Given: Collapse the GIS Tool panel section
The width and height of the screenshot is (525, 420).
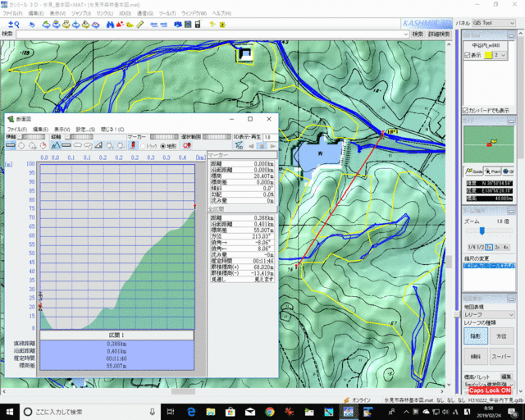Looking at the screenshot, I should [x=511, y=35].
